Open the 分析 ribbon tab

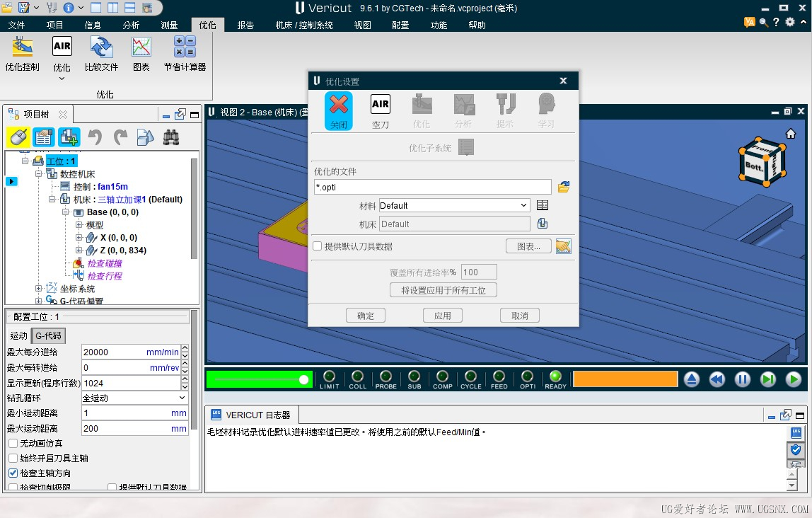[x=131, y=25]
